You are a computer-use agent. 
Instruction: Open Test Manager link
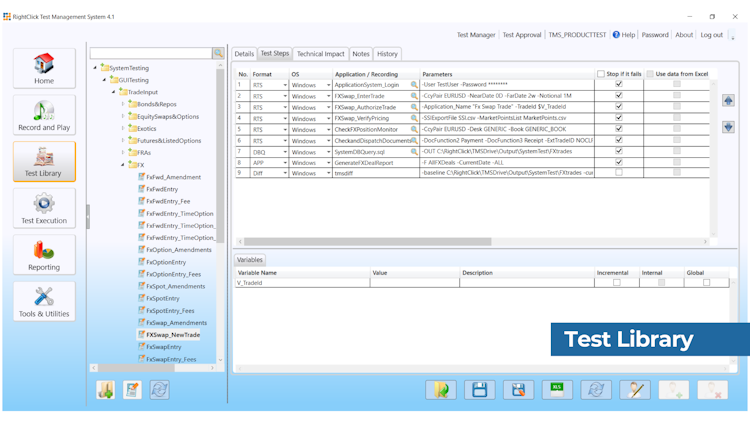point(476,35)
